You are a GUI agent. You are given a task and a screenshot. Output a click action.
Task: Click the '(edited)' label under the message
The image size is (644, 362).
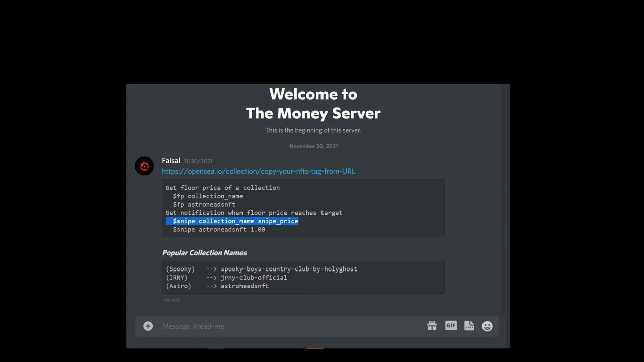(x=172, y=300)
